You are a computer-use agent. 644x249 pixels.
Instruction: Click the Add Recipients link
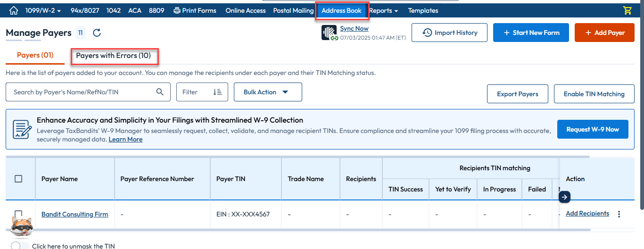click(x=587, y=214)
